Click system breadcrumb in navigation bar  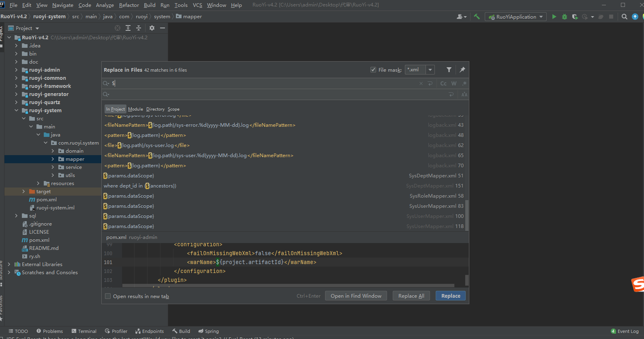[x=162, y=17]
